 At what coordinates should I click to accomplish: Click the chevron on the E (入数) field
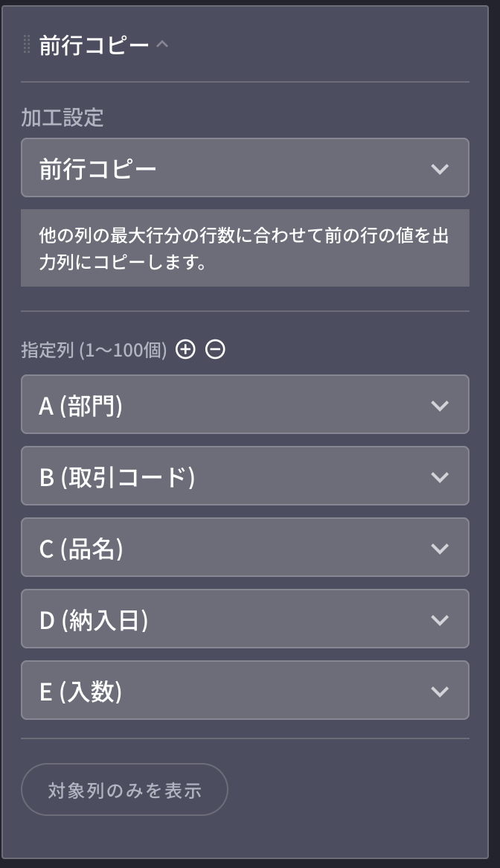(x=440, y=690)
